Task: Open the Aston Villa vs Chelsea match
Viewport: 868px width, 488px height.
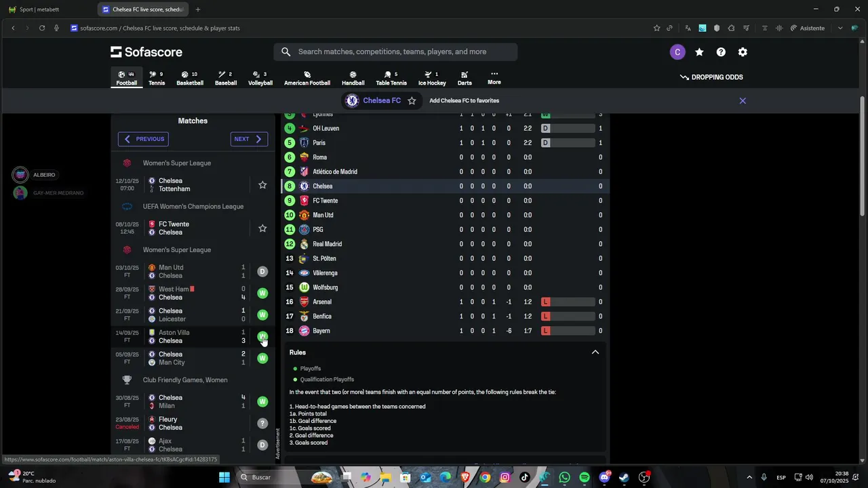Action: 193,337
